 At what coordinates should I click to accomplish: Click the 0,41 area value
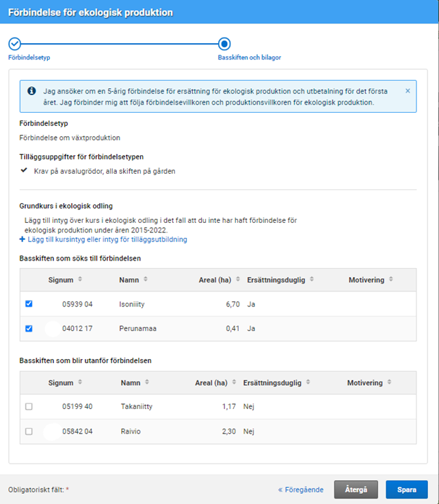[232, 328]
